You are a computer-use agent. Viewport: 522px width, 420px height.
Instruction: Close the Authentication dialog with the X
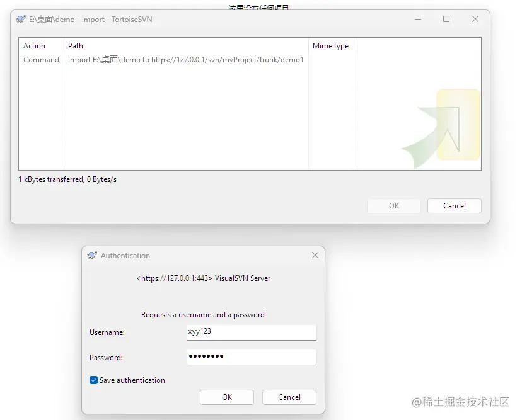tap(315, 255)
